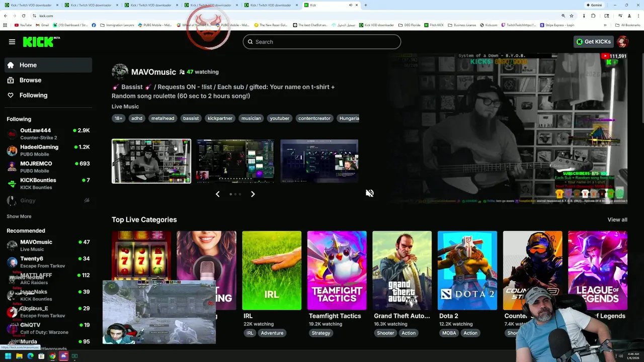Screen dimensions: 644x362
Task: Open Dota 2 category card
Action: coord(467,270)
